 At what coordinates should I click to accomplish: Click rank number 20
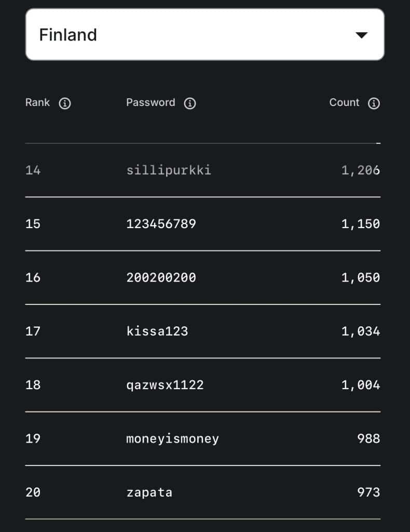click(x=33, y=492)
